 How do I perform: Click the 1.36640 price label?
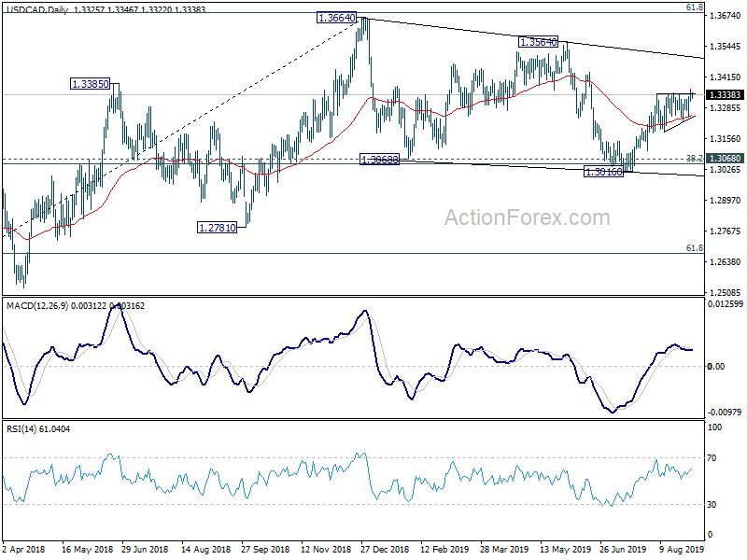pos(336,18)
